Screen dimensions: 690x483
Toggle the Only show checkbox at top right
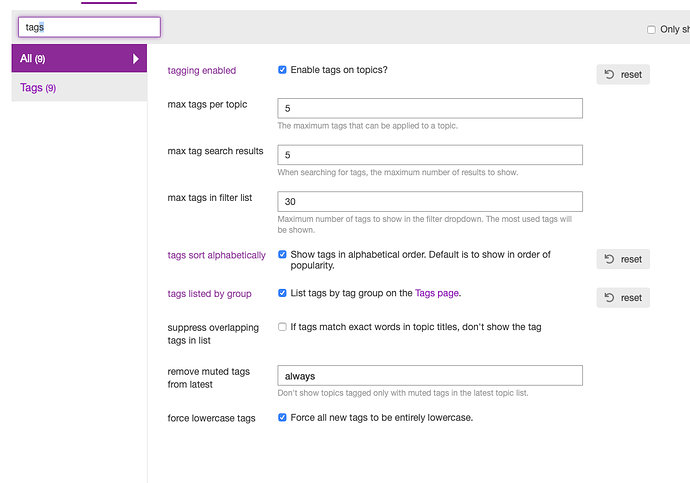coord(651,29)
